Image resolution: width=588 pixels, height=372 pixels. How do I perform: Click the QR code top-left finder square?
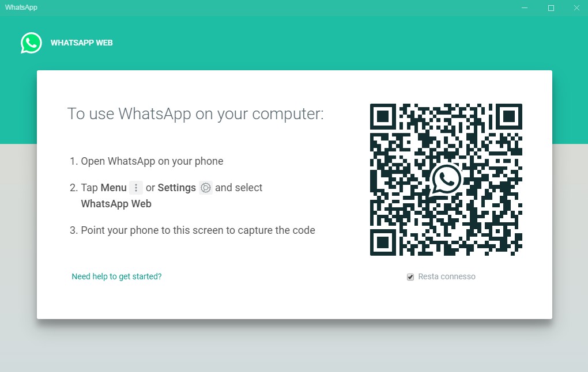(x=383, y=116)
